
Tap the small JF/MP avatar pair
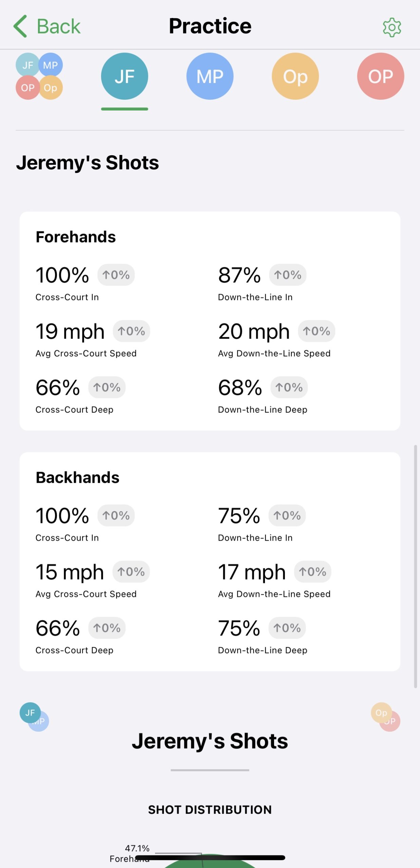34,717
